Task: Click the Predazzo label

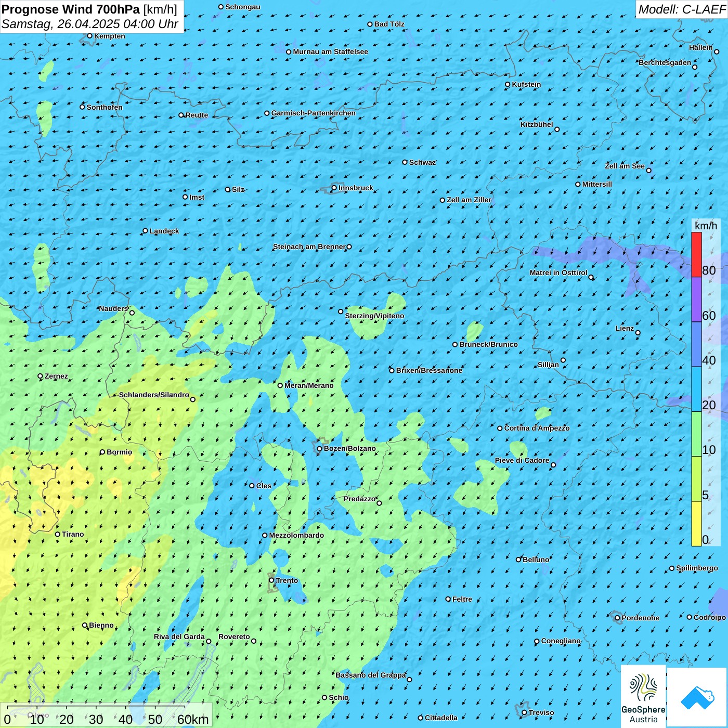Action: (x=359, y=499)
